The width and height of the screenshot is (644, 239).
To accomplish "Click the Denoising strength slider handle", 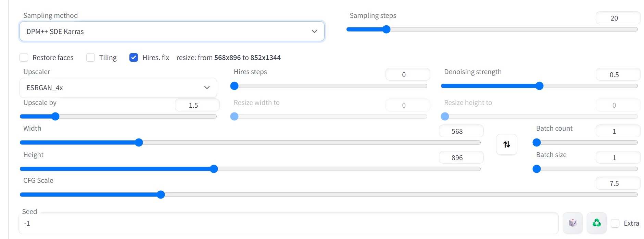I will pyautogui.click(x=539, y=86).
